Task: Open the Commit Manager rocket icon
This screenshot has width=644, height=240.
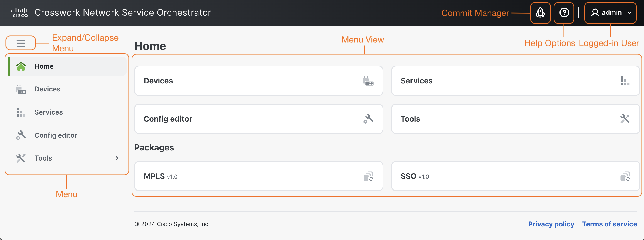Action: coord(540,13)
